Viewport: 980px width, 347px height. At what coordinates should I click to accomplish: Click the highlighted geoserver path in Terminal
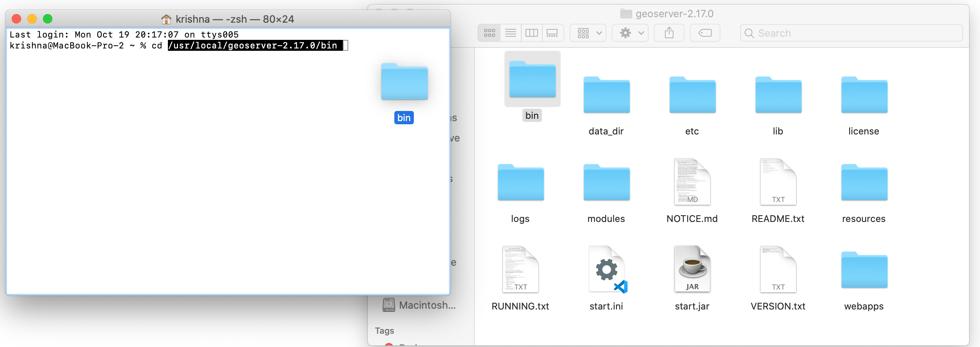(x=255, y=45)
